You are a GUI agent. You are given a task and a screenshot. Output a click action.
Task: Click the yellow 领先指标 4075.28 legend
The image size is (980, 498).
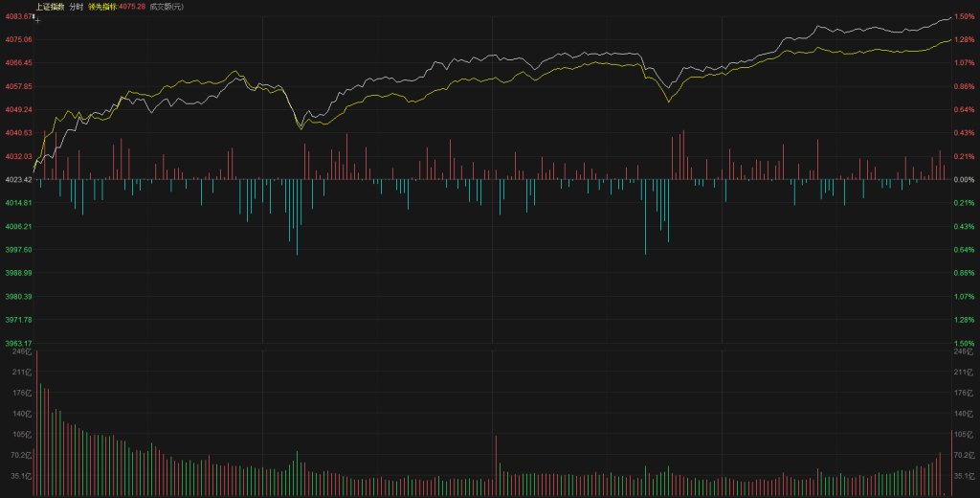click(122, 7)
